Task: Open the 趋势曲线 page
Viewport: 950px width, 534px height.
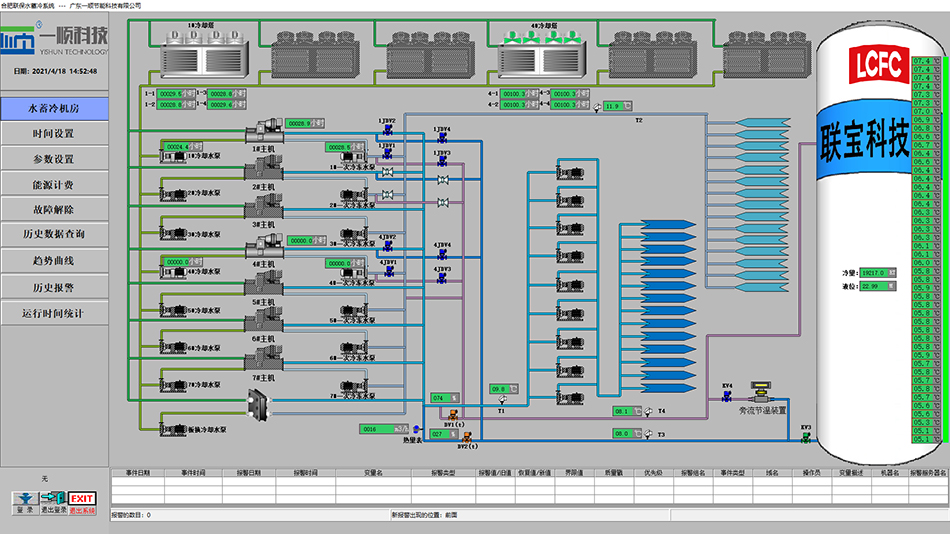Action: (x=55, y=261)
